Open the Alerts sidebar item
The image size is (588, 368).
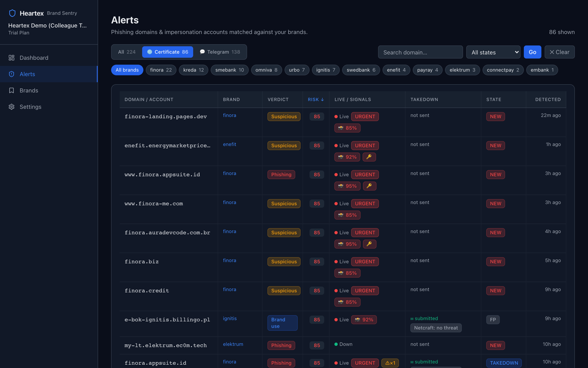pos(49,74)
